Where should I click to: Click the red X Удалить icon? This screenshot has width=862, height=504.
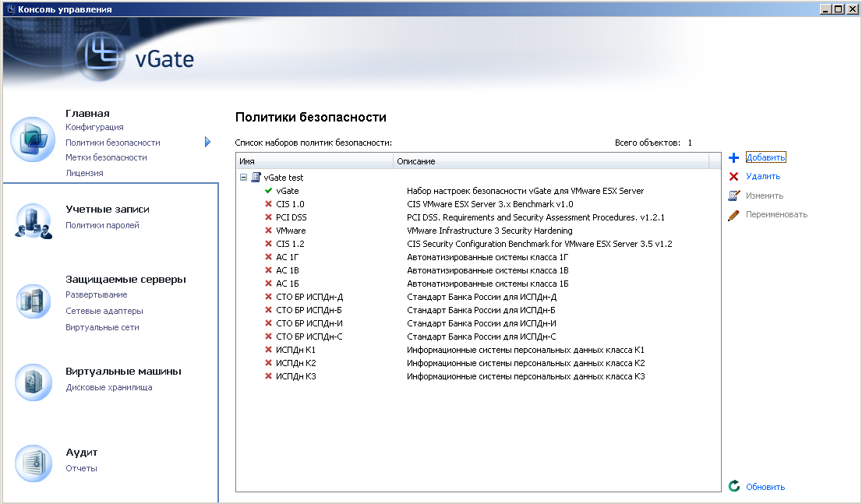click(733, 176)
